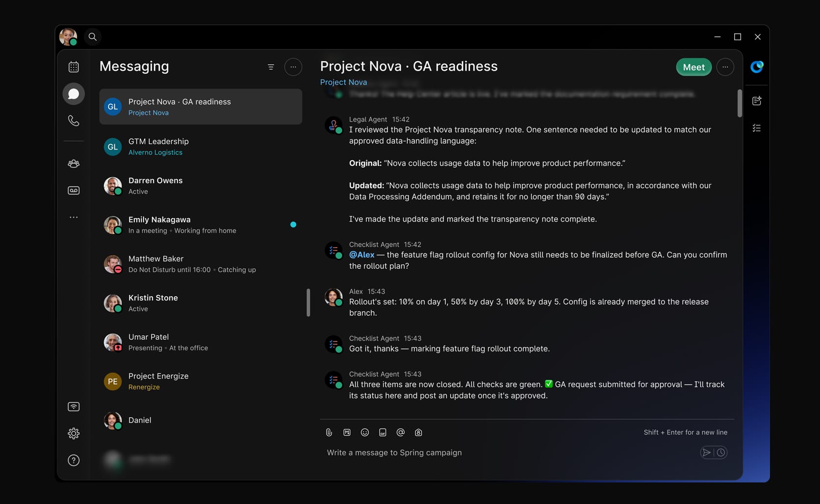Open the checklist icon in right panel
This screenshot has width=820, height=504.
pos(757,128)
